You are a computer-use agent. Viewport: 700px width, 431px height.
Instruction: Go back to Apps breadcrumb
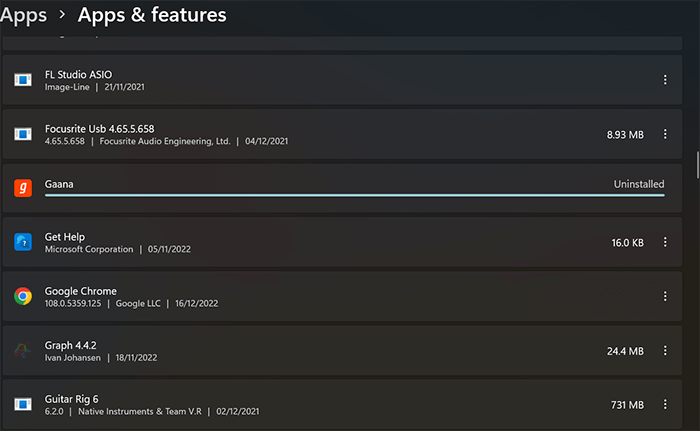23,15
